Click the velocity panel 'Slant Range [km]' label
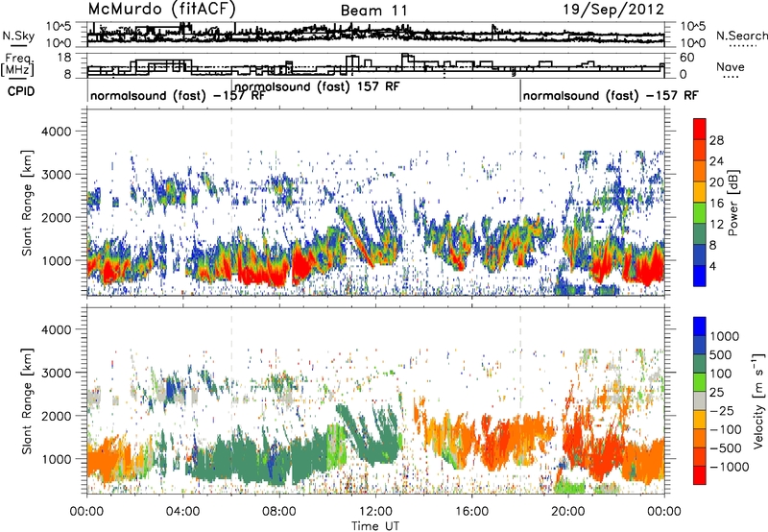This screenshot has width=768, height=532. (x=27, y=401)
